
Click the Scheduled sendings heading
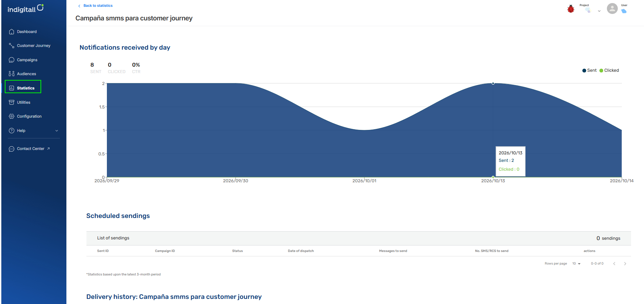(x=118, y=216)
